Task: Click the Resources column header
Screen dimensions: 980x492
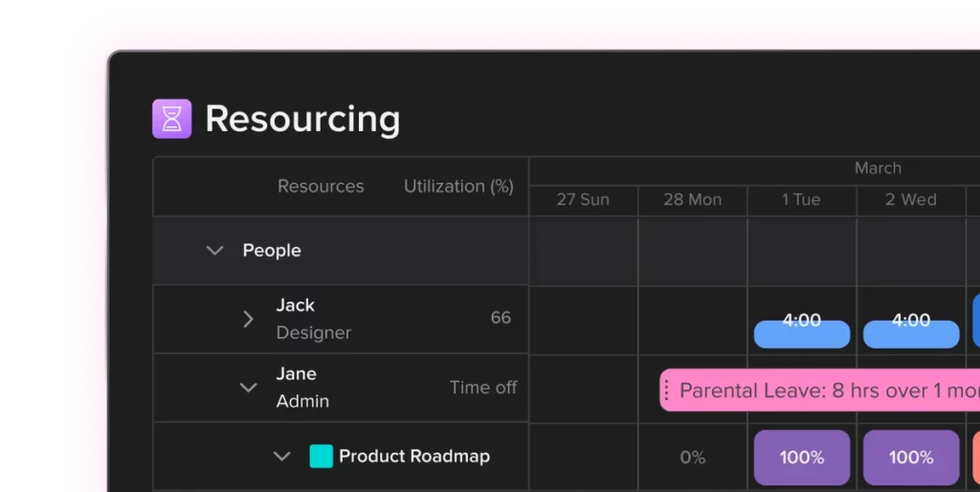Action: (321, 187)
